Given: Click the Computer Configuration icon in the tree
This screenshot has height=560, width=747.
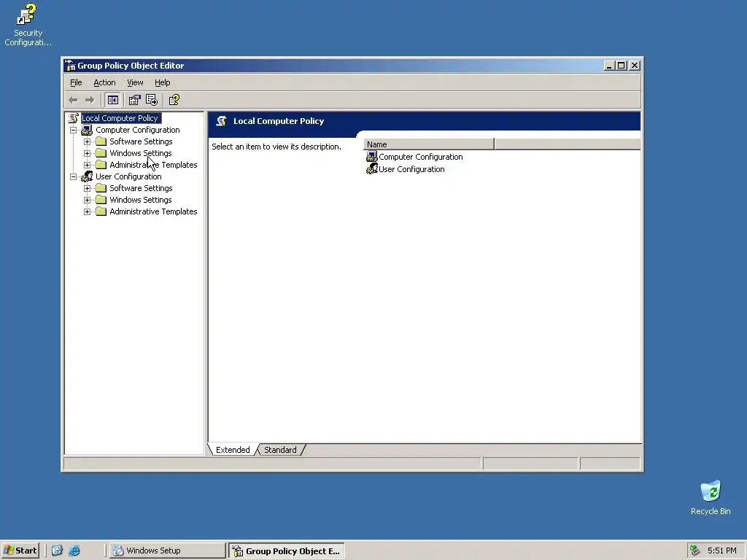Looking at the screenshot, I should (x=87, y=130).
